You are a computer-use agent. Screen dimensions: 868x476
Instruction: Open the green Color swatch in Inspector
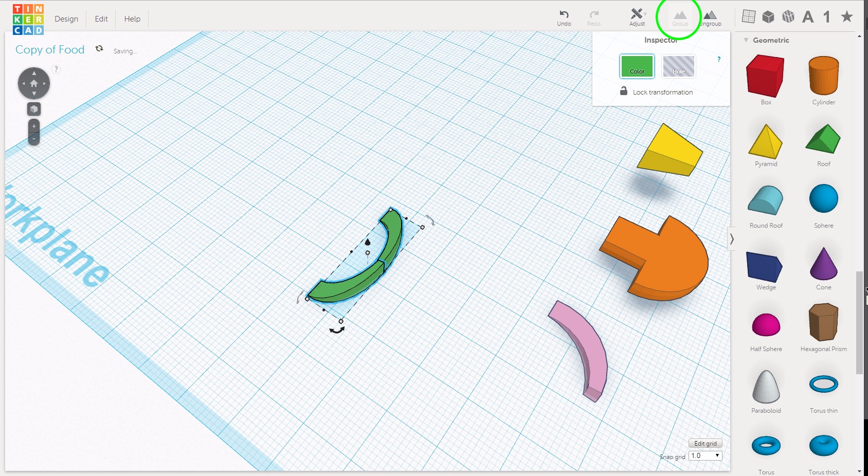point(637,66)
